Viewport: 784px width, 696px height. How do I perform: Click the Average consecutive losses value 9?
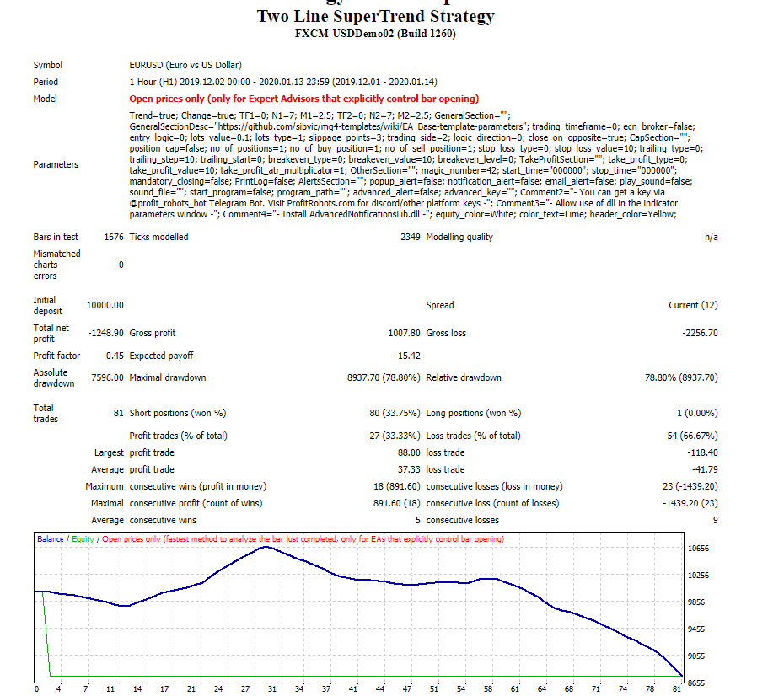716,520
